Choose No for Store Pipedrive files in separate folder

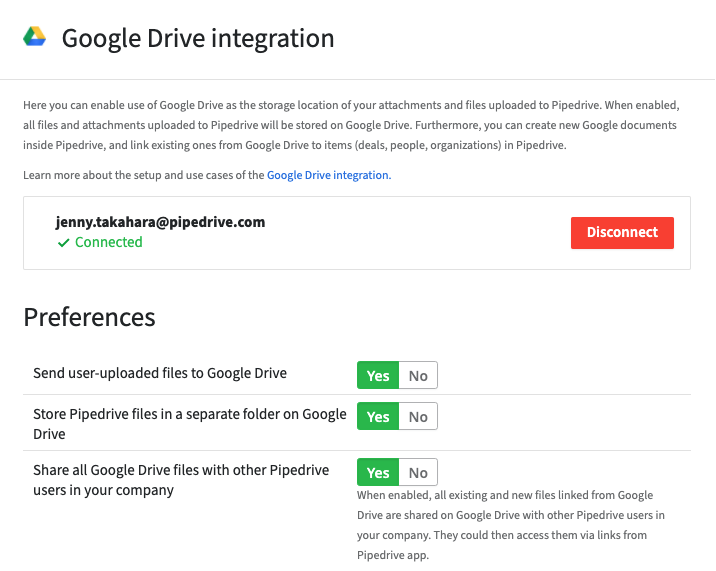418,416
